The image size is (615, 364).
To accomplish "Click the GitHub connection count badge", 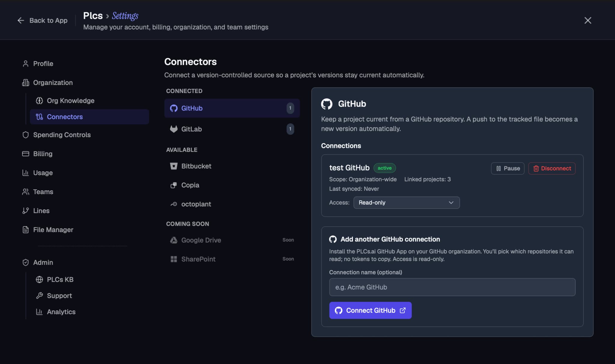I will coord(290,108).
